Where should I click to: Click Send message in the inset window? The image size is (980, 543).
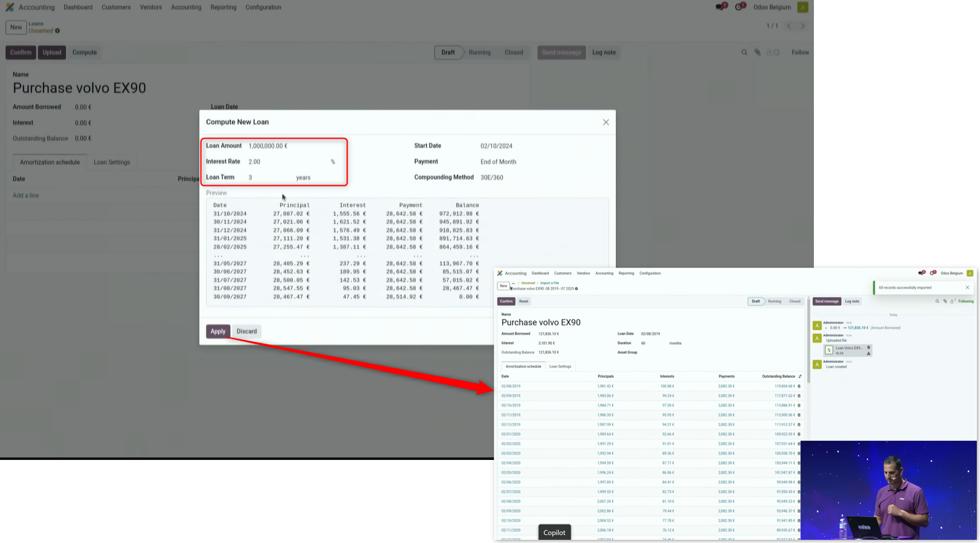pyautogui.click(x=827, y=302)
